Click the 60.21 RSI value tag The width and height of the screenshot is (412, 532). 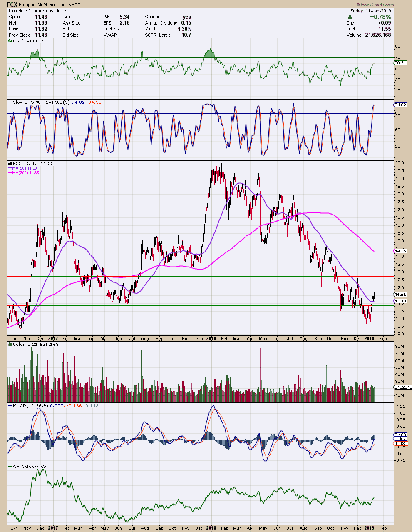click(x=400, y=63)
